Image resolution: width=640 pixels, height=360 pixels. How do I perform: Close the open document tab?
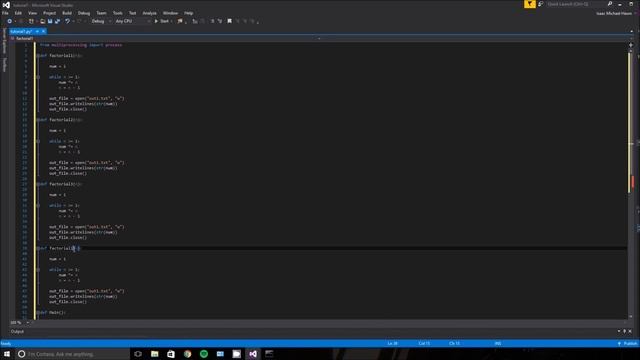tap(43, 31)
